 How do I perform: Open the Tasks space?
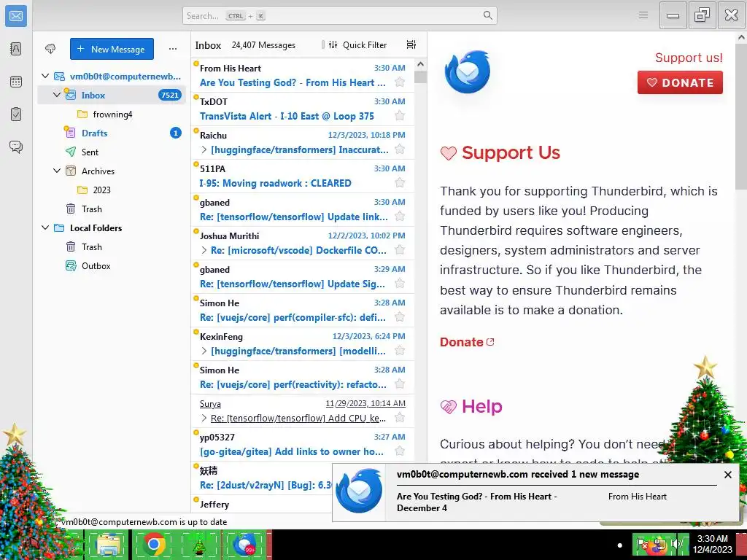(x=16, y=114)
